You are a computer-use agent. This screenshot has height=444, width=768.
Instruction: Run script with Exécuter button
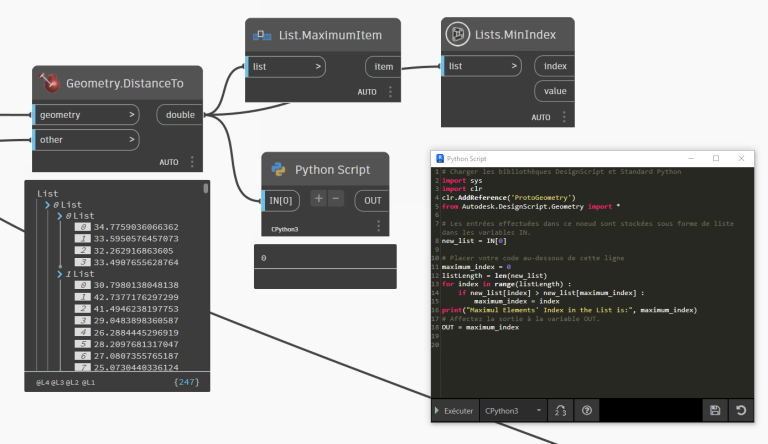454,411
